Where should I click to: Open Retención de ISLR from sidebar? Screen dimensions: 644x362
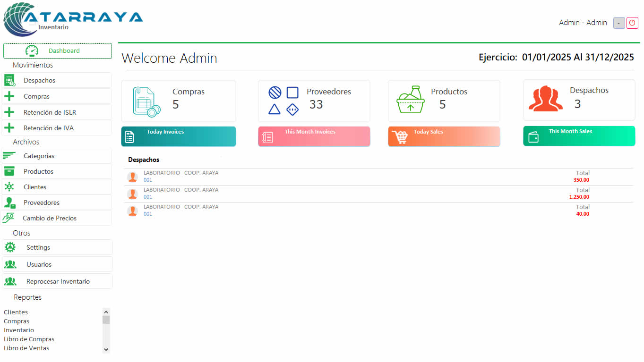[x=50, y=112]
